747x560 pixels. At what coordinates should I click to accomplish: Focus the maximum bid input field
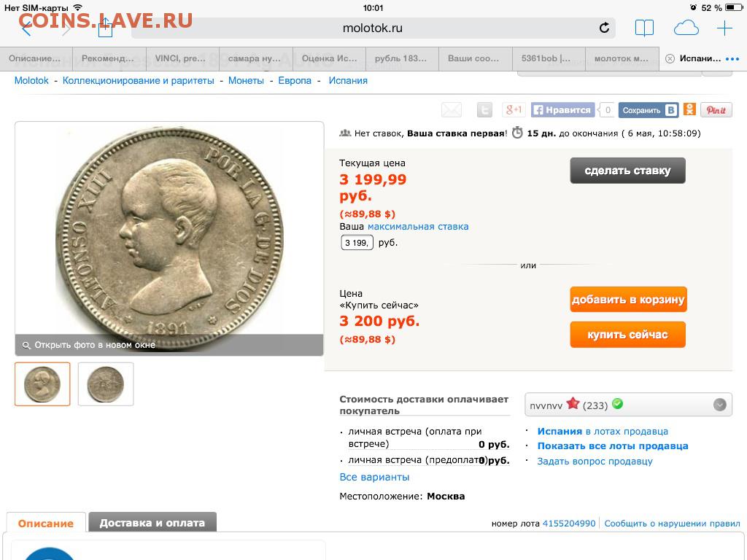point(357,242)
